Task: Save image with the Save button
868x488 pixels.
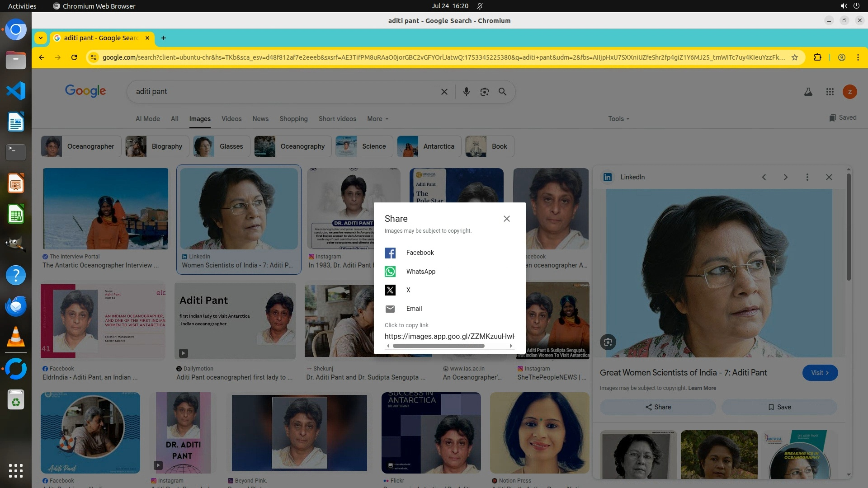Action: tap(779, 407)
